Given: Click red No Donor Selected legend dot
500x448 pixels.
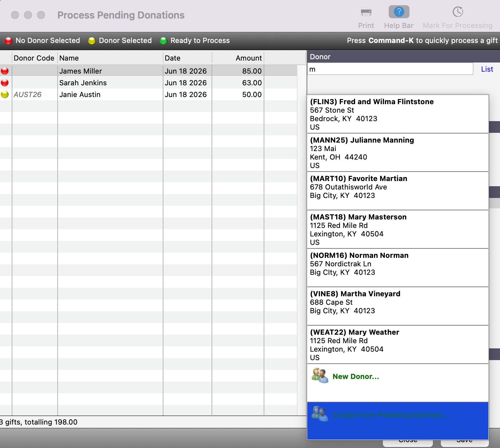Looking at the screenshot, I should pyautogui.click(x=8, y=41).
